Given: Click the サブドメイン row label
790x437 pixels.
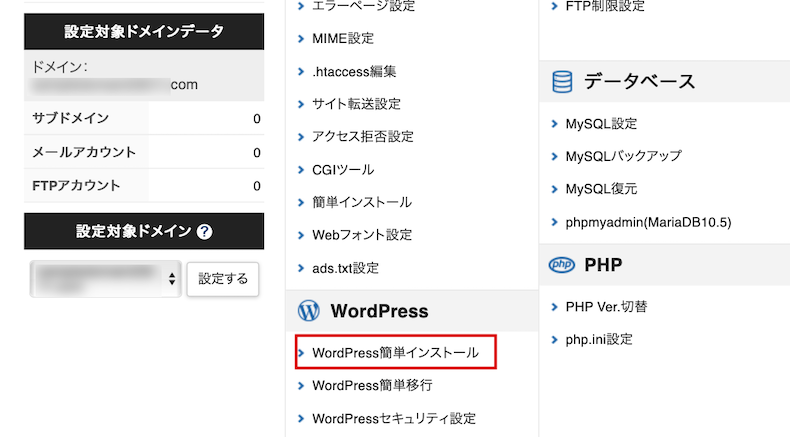Looking at the screenshot, I should click(x=71, y=118).
